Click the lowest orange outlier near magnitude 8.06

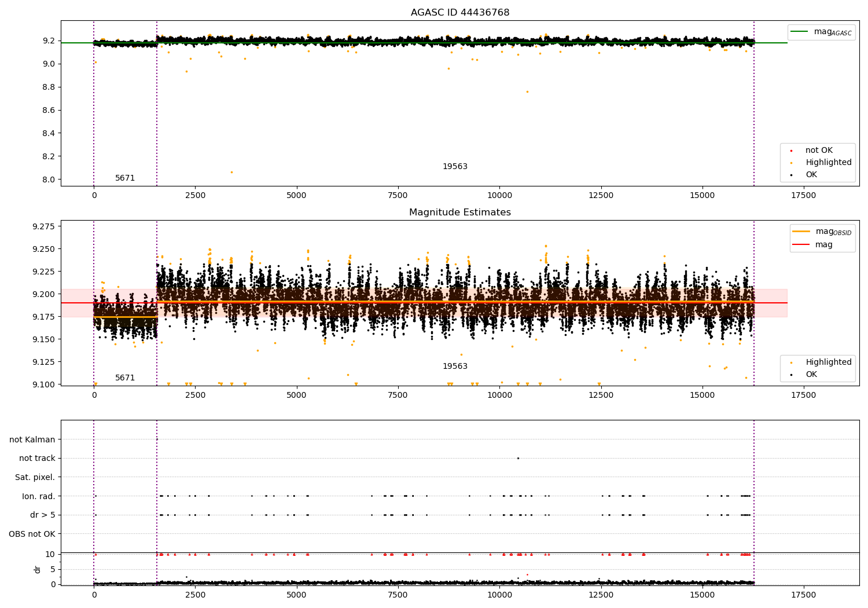pyautogui.click(x=231, y=172)
